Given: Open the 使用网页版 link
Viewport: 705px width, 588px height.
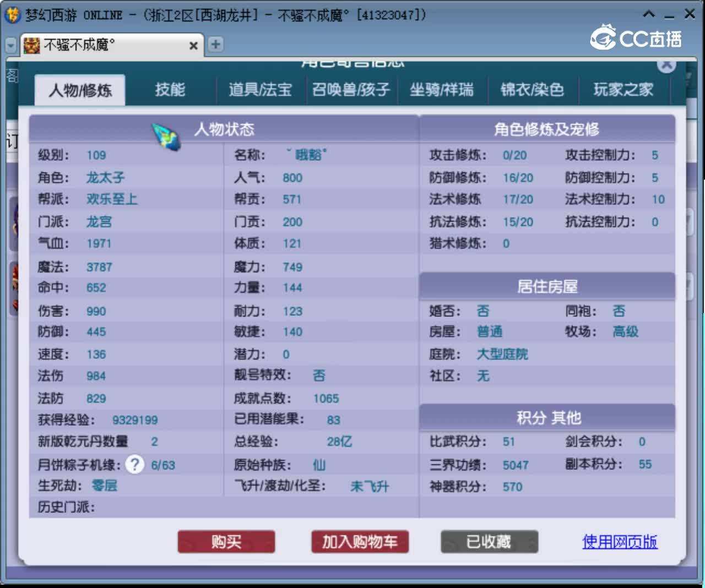Looking at the screenshot, I should [x=620, y=542].
